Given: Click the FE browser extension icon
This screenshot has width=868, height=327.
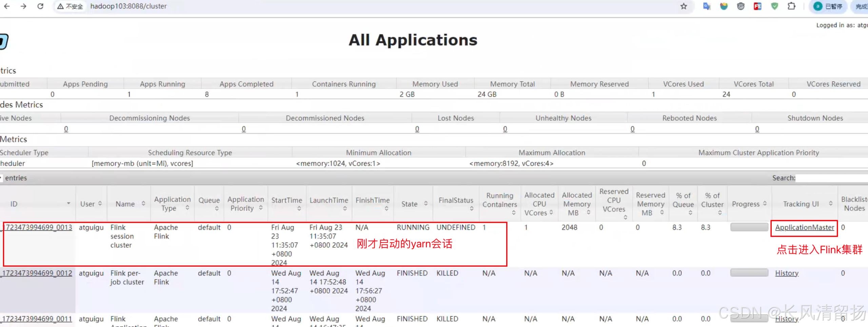Looking at the screenshot, I should [758, 6].
